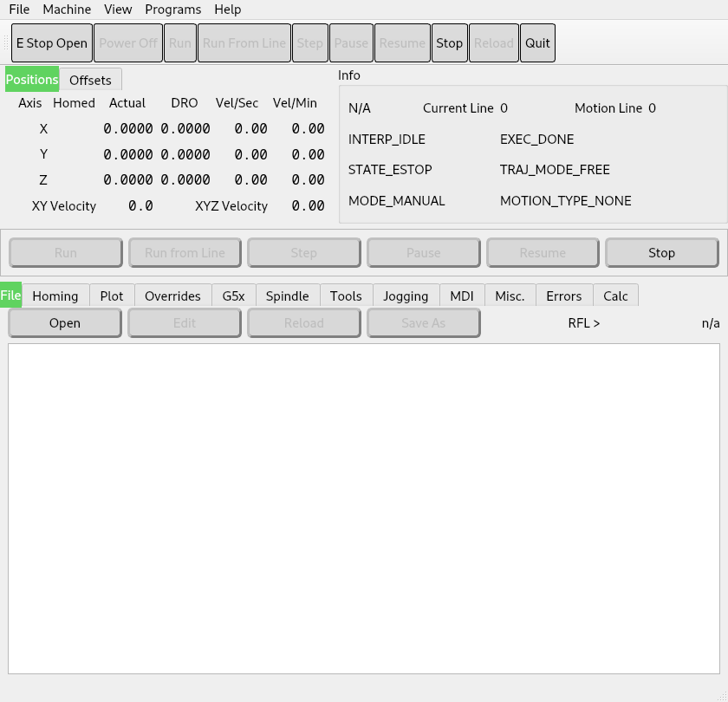The height and width of the screenshot is (702, 728).
Task: Open the Homing tab
Action: [x=55, y=296]
